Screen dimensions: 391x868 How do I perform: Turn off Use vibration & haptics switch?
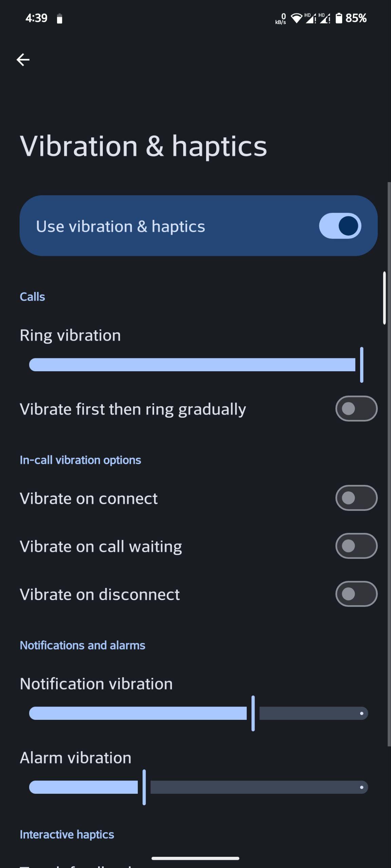[340, 226]
